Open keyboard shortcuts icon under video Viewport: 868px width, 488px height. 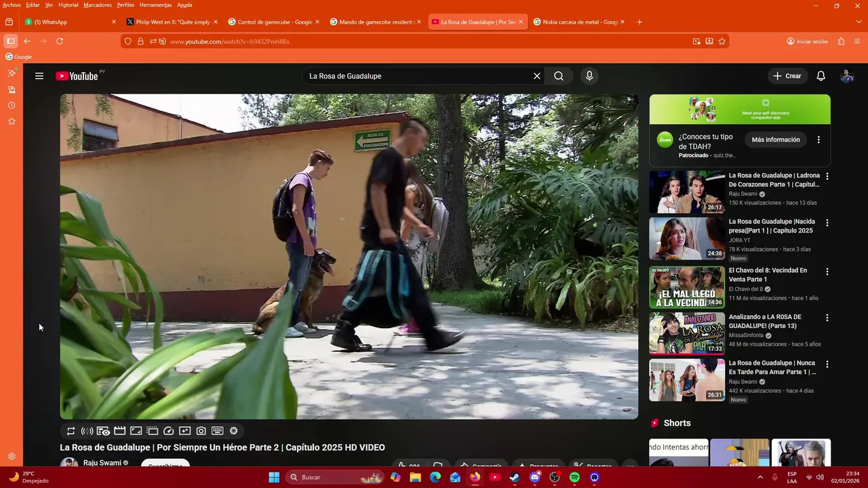coord(217,431)
